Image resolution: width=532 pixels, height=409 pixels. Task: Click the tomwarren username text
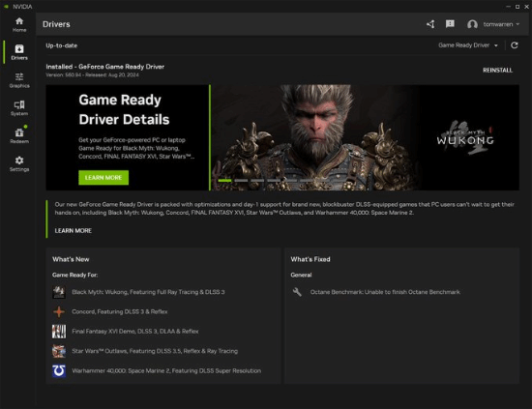pos(498,24)
